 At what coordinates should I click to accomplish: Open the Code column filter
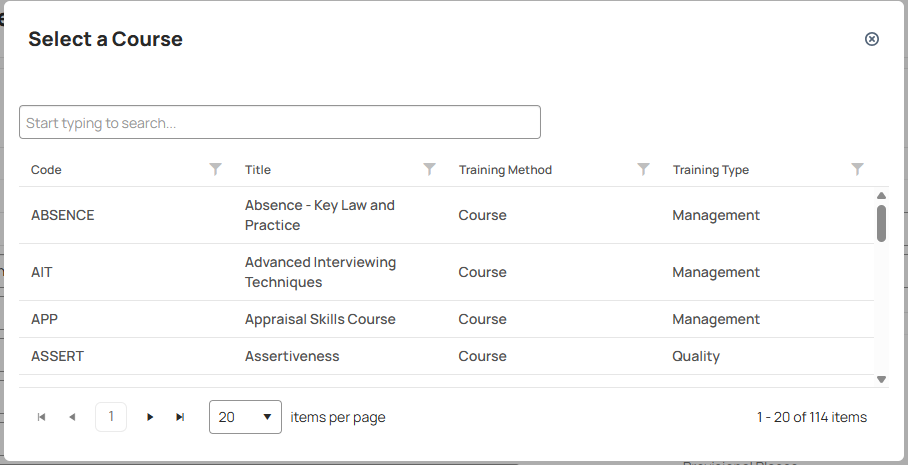215,169
